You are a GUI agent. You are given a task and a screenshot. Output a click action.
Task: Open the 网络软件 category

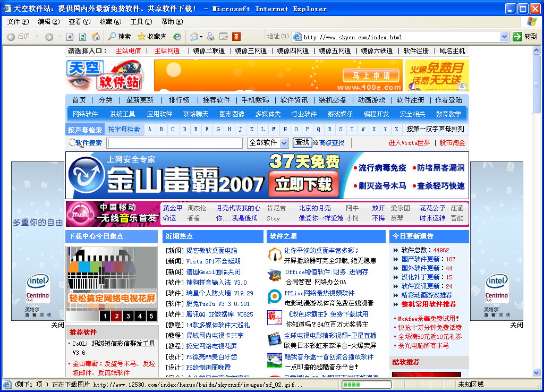tap(86, 114)
